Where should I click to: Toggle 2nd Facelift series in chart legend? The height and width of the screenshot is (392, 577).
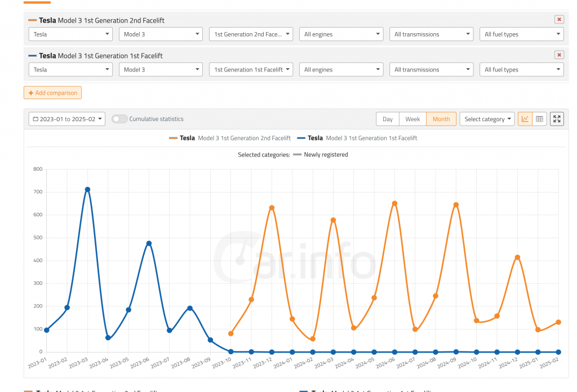pyautogui.click(x=230, y=138)
